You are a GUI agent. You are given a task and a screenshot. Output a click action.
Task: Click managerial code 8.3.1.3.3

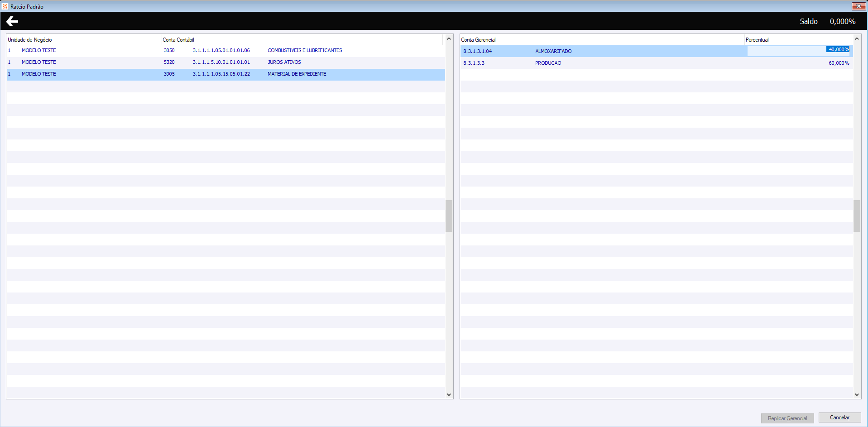474,63
